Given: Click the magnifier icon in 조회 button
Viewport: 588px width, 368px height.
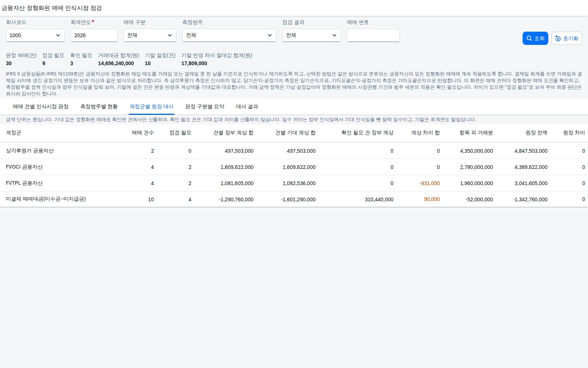Looking at the screenshot, I should [x=529, y=38].
